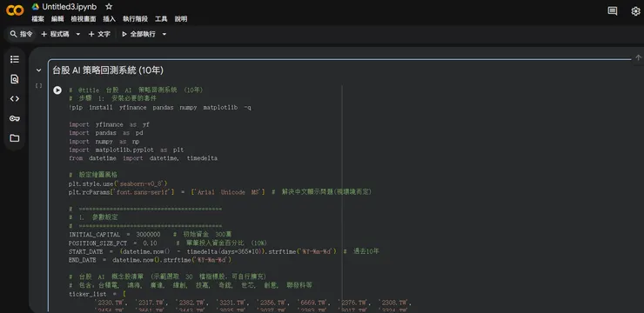Open the 說明 menu
This screenshot has width=644, height=313.
pyautogui.click(x=181, y=19)
